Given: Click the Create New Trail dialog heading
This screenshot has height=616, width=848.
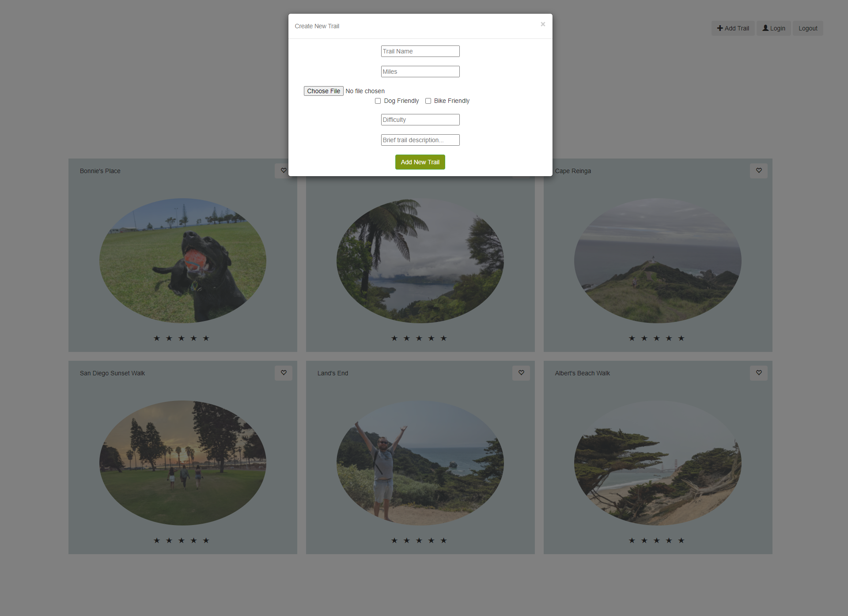Looking at the screenshot, I should tap(317, 26).
